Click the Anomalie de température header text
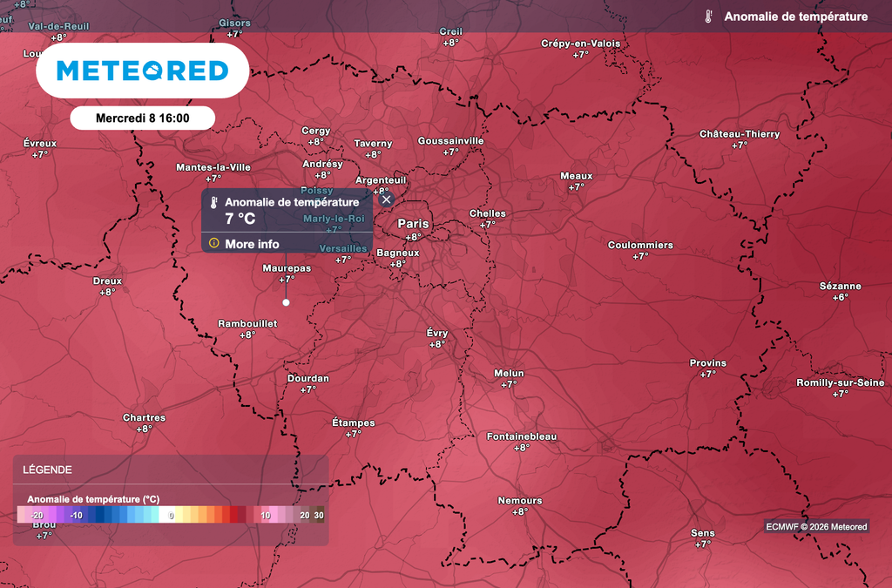 click(x=798, y=16)
